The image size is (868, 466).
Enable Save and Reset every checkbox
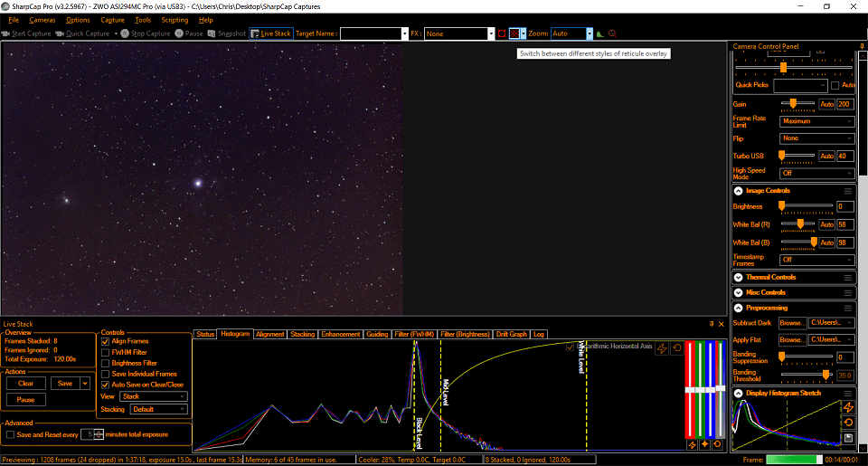click(x=10, y=435)
